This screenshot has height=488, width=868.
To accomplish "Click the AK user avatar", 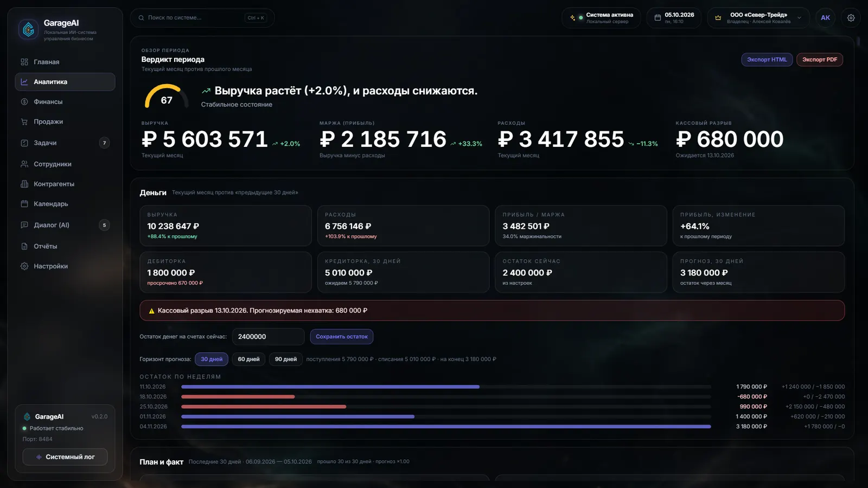I will 825,18.
